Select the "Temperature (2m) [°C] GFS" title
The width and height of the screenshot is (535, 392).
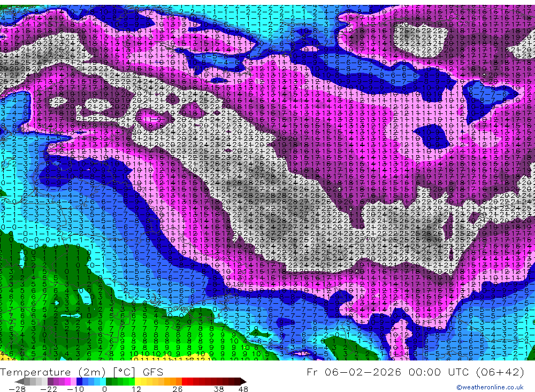81,372
